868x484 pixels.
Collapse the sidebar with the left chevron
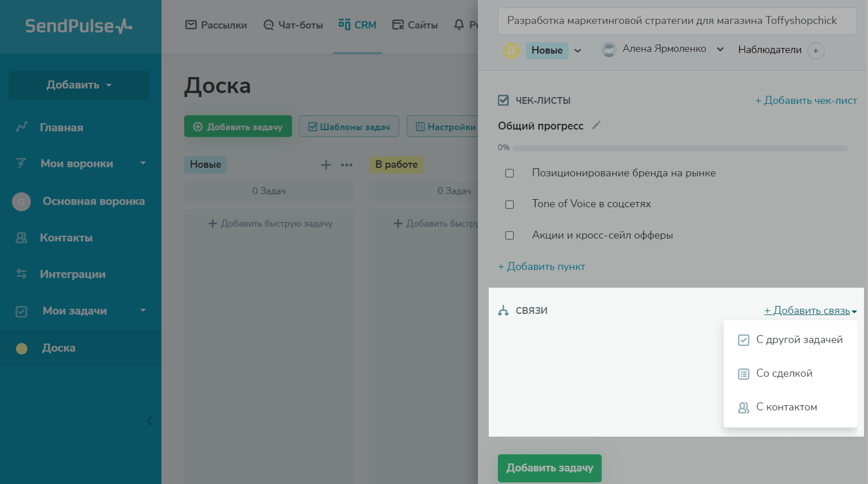pyautogui.click(x=149, y=421)
